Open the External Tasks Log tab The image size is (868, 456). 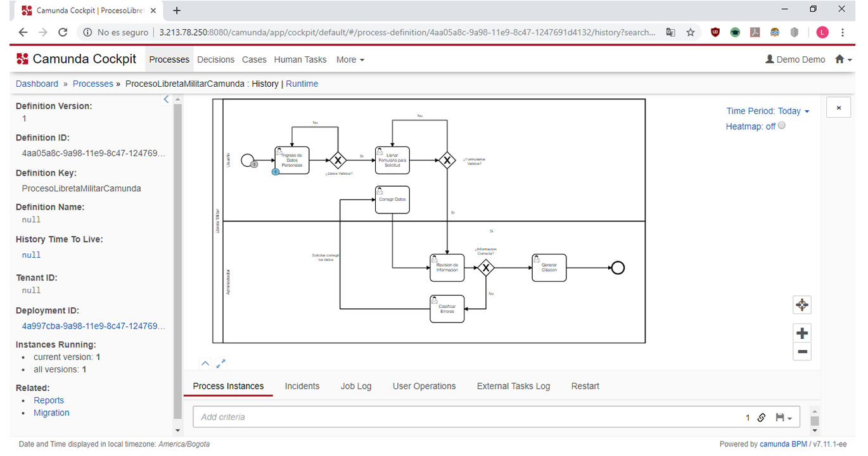coord(513,386)
